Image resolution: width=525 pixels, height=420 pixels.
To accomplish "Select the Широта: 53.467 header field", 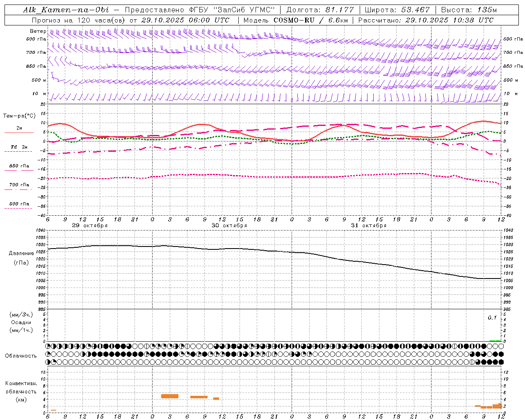I will 397,10.
